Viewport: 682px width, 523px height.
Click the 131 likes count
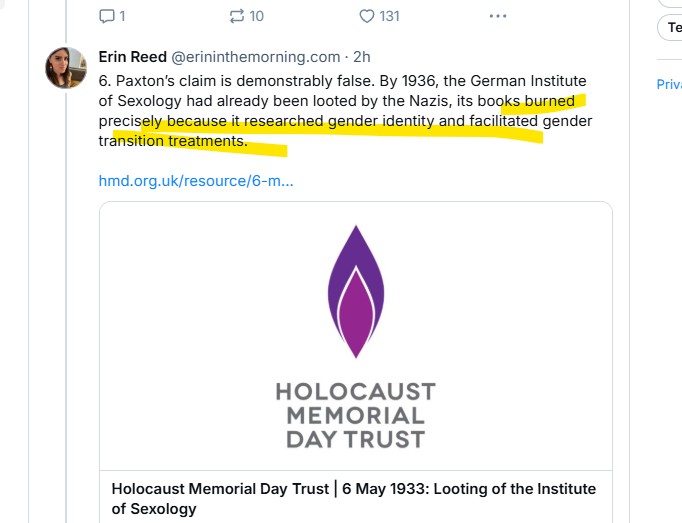(387, 16)
